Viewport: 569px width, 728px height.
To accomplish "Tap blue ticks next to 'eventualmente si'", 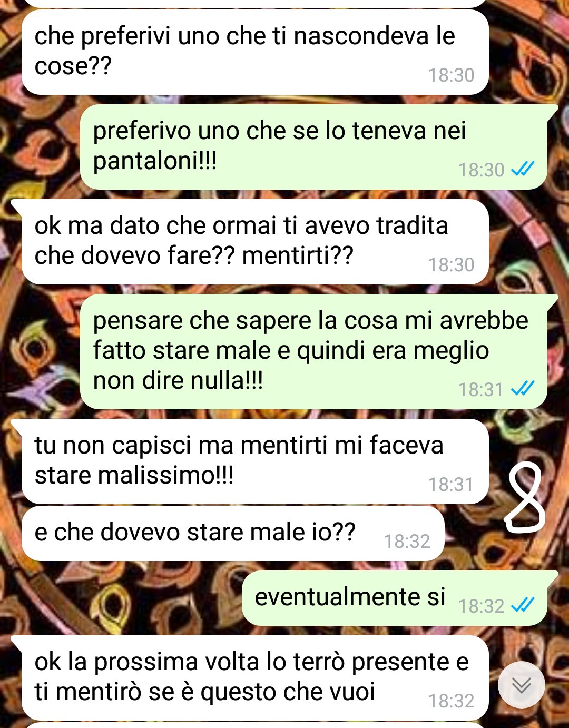I will pos(523,605).
